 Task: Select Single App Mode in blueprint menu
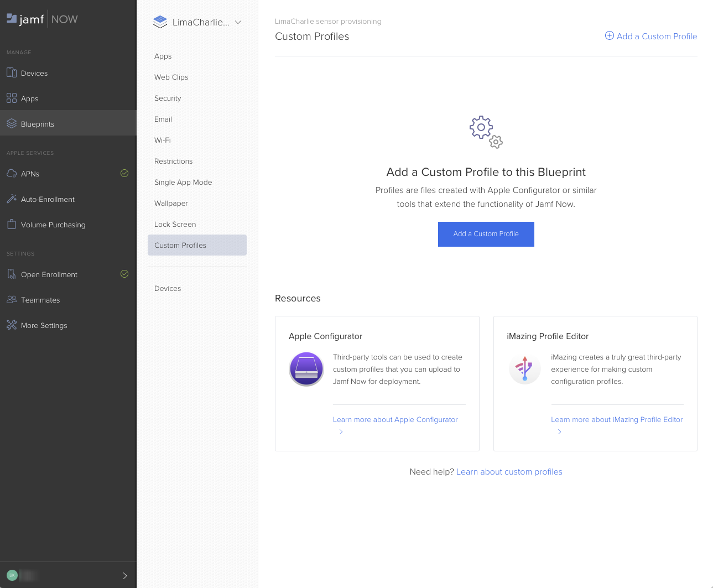183,183
